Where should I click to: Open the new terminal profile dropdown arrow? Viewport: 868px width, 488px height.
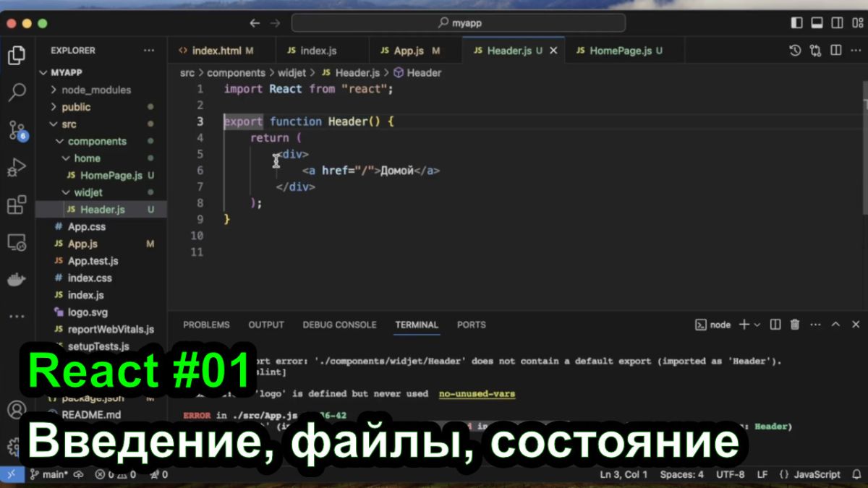click(x=757, y=325)
